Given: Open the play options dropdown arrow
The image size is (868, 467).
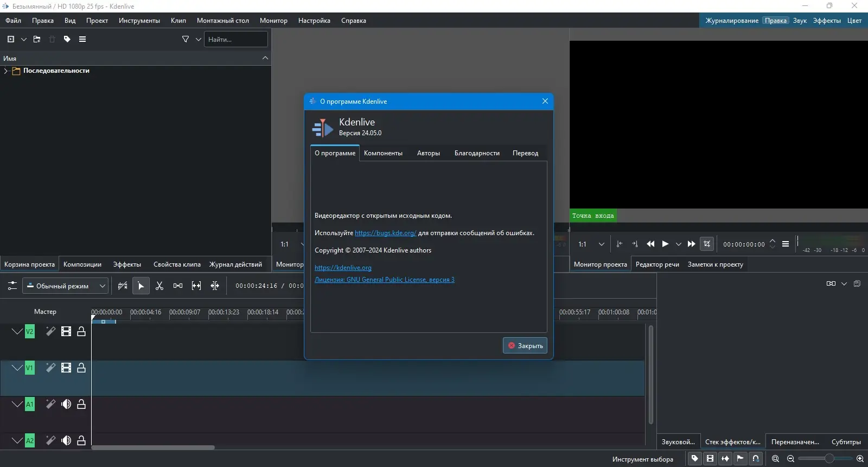Looking at the screenshot, I should (678, 244).
